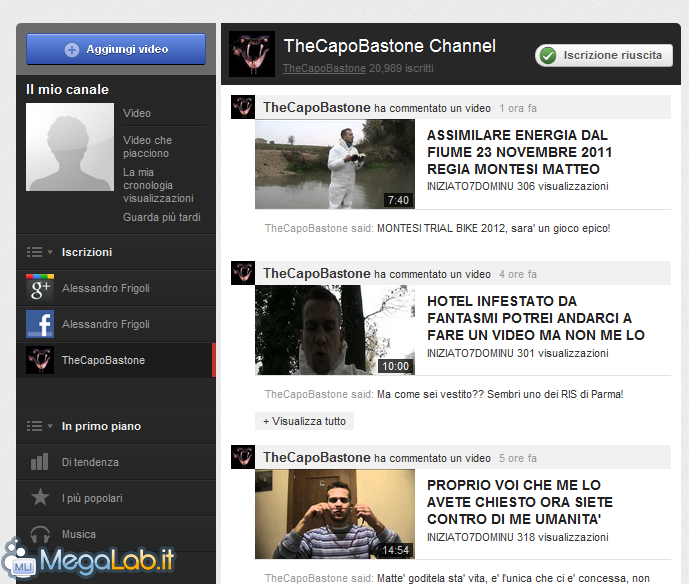Click avatar beside 1 ora fa post
Image resolution: width=689 pixels, height=584 pixels.
pyautogui.click(x=243, y=107)
